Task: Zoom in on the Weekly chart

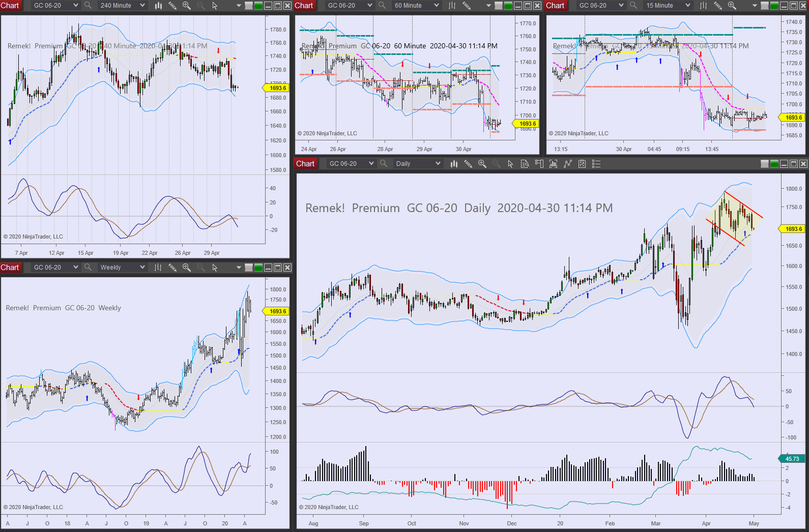Action: pyautogui.click(x=187, y=268)
